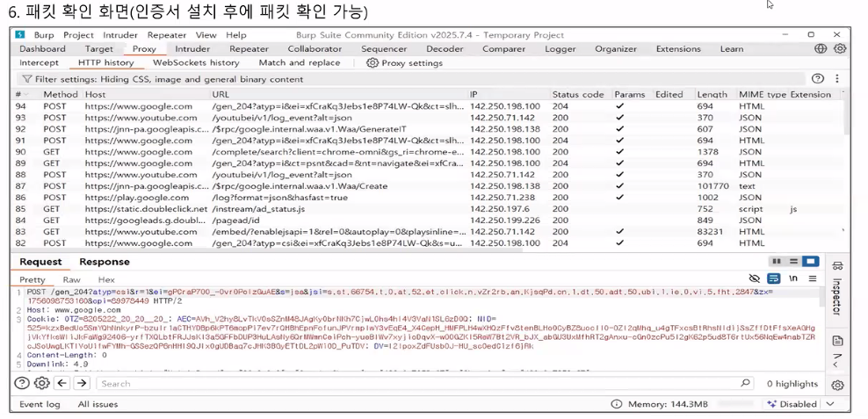Switch to the Extensions tab
868x419 pixels.
(678, 48)
